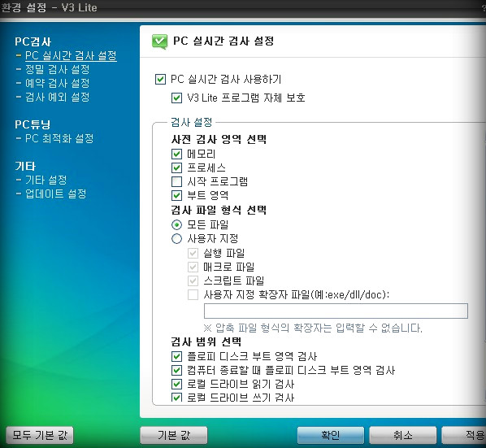Open 업데이트 설정 page
Image resolution: width=486 pixels, height=448 pixels.
[x=55, y=194]
